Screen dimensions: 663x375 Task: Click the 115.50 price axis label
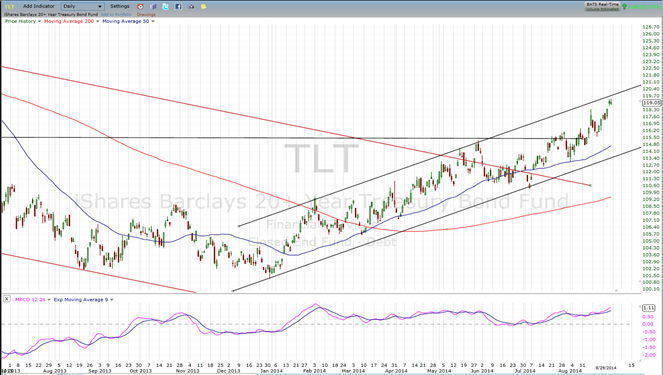pyautogui.click(x=651, y=137)
